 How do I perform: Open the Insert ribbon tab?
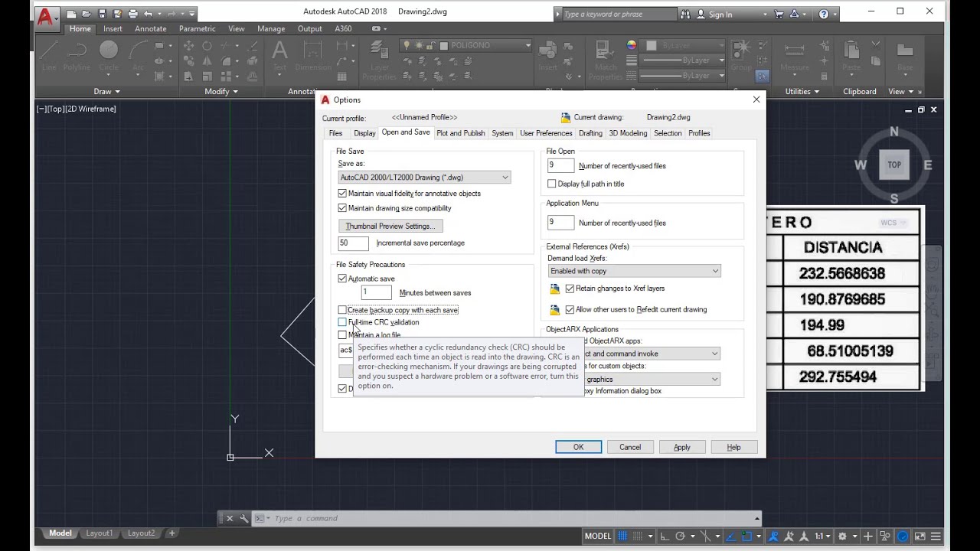click(113, 29)
